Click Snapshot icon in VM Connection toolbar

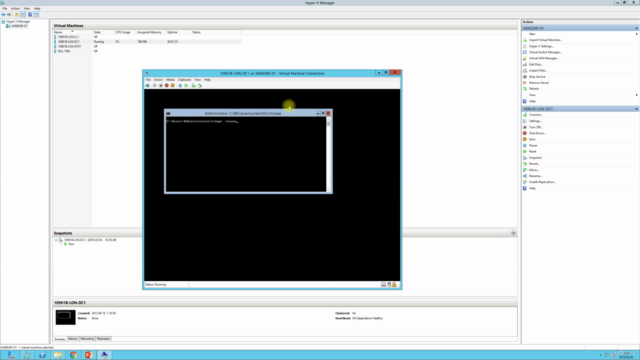pyautogui.click(x=193, y=86)
